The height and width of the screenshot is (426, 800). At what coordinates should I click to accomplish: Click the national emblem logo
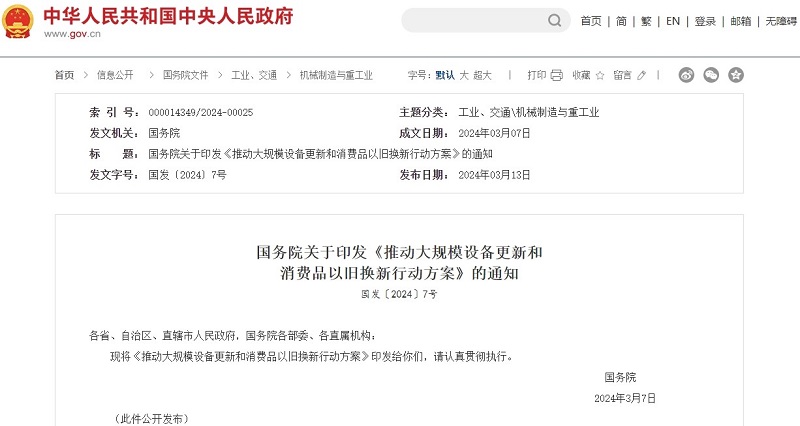[x=18, y=21]
